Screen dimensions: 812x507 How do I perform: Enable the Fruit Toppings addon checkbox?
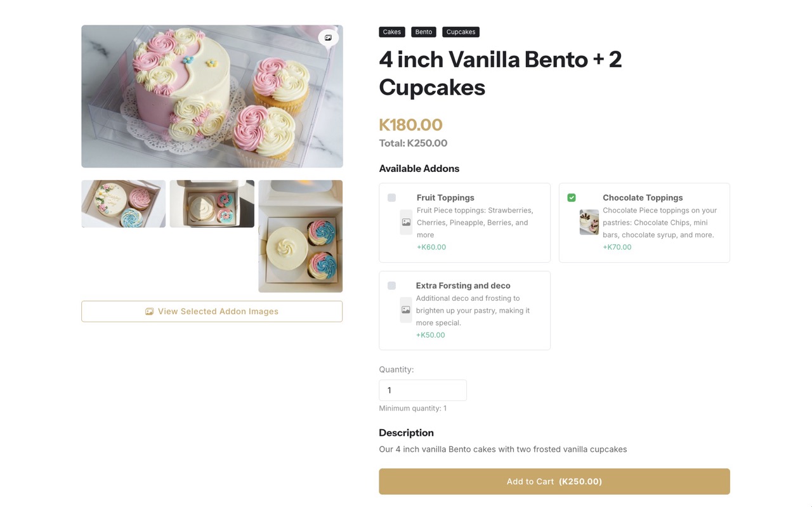click(391, 198)
